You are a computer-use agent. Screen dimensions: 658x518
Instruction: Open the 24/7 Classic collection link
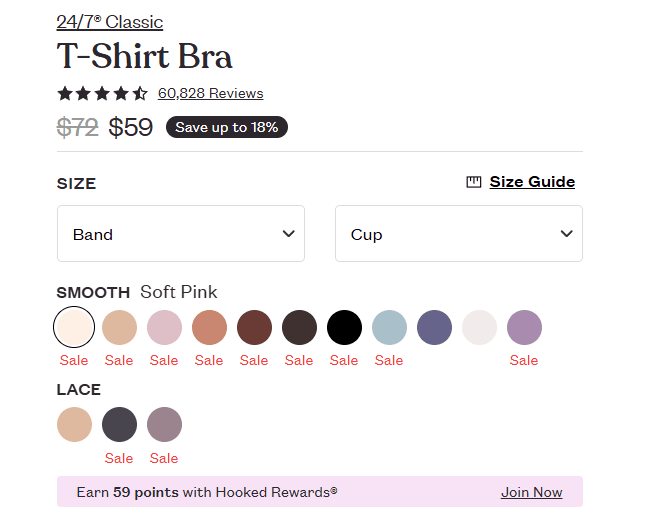click(110, 22)
